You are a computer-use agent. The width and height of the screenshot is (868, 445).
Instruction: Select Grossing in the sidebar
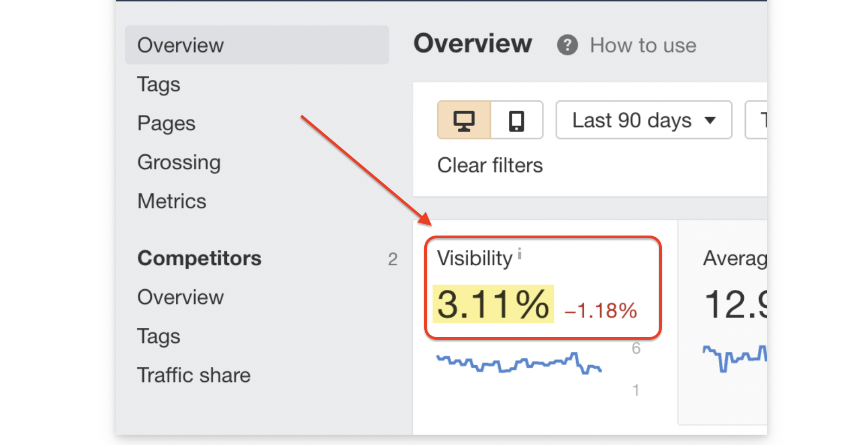179,163
